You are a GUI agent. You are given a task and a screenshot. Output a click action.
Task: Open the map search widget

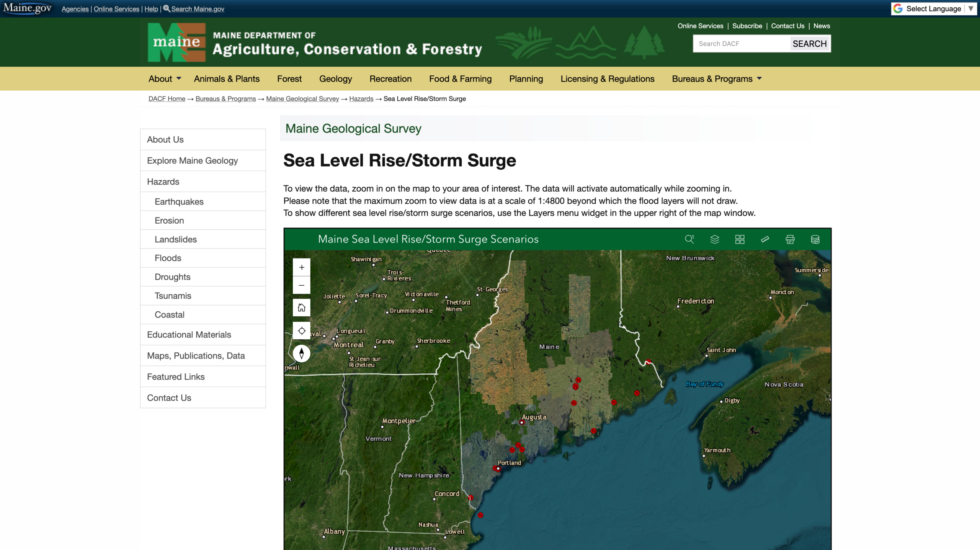pyautogui.click(x=689, y=239)
